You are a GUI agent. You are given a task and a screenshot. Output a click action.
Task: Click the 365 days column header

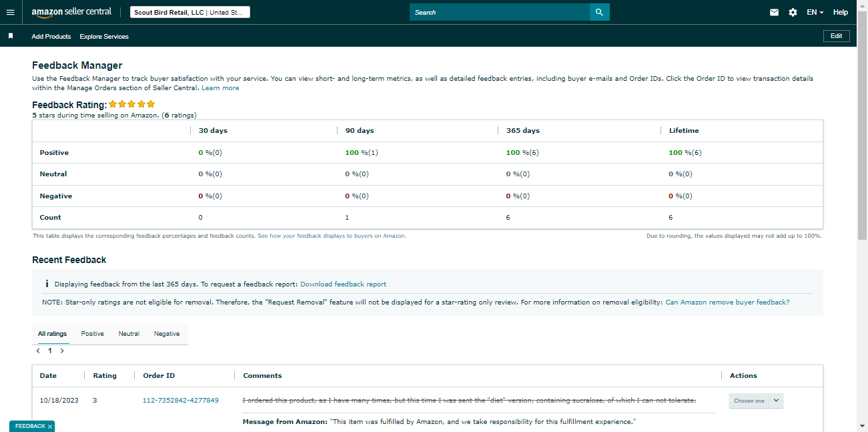tap(523, 131)
